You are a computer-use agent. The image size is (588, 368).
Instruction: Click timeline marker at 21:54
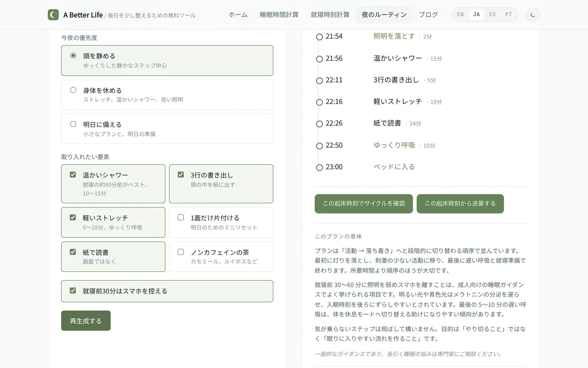tap(319, 37)
